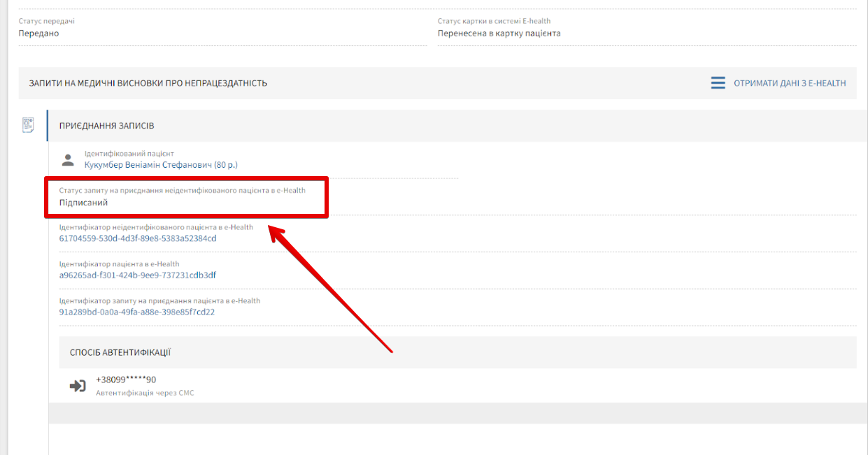Select the СПОСІБ АВТЕНТИФІКАЦІЇ section header
Viewport: 868px width, 455px height.
(120, 352)
